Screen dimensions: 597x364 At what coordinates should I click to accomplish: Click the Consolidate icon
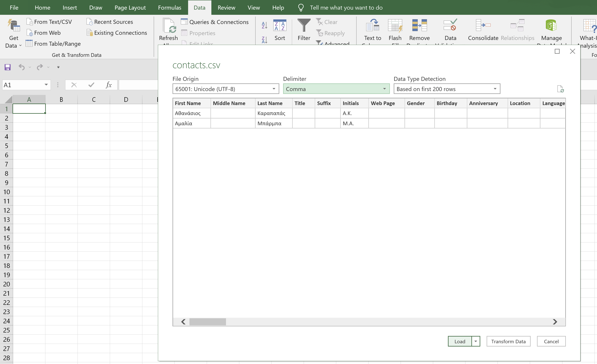click(x=483, y=25)
